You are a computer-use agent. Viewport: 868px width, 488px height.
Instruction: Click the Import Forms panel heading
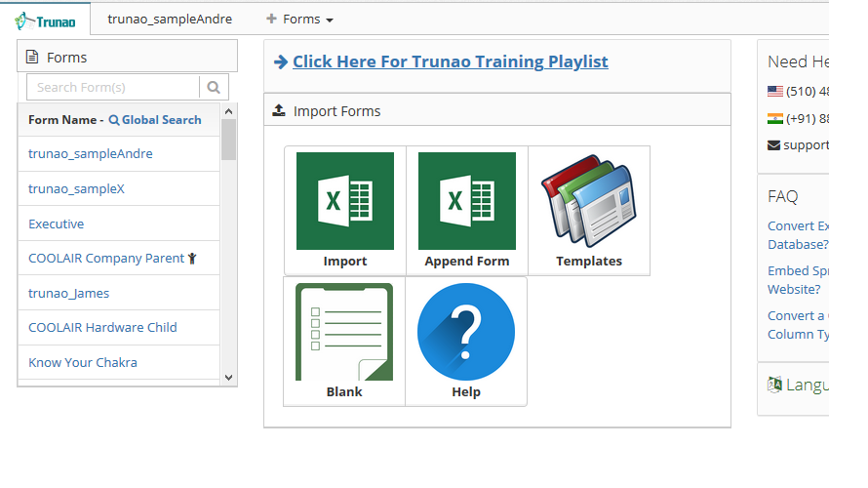point(336,111)
